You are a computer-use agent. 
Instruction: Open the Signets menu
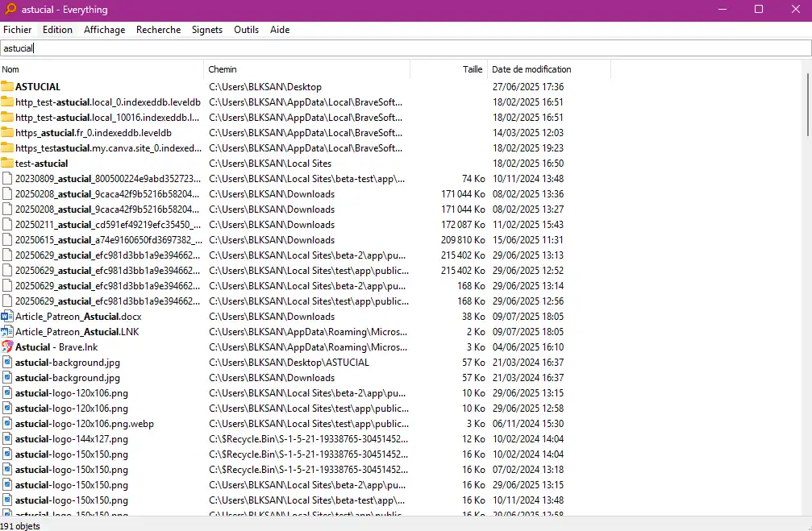207,30
